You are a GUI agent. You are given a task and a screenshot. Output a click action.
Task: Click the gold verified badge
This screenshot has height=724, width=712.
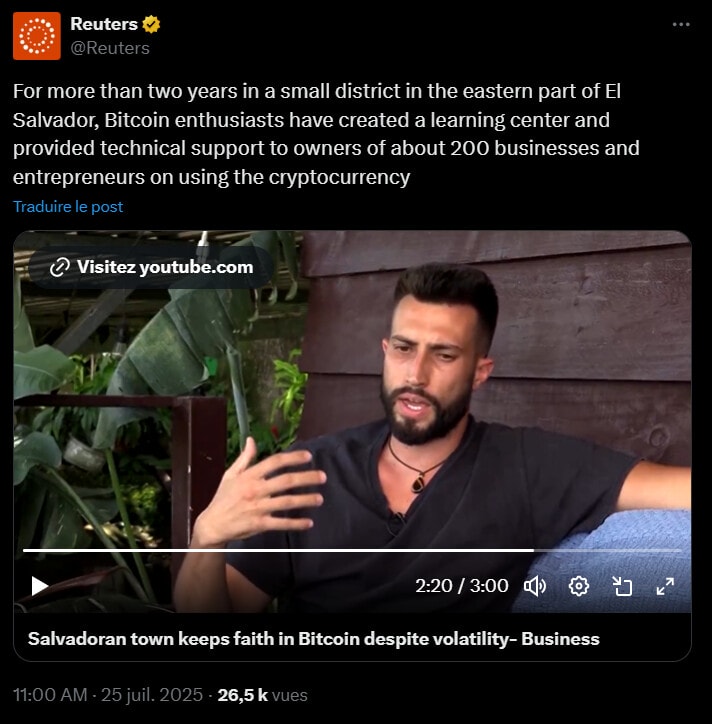[151, 24]
